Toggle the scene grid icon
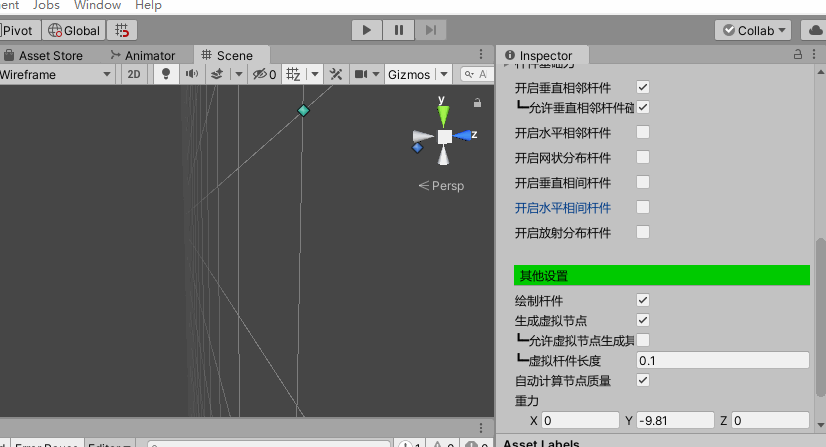 (x=294, y=74)
